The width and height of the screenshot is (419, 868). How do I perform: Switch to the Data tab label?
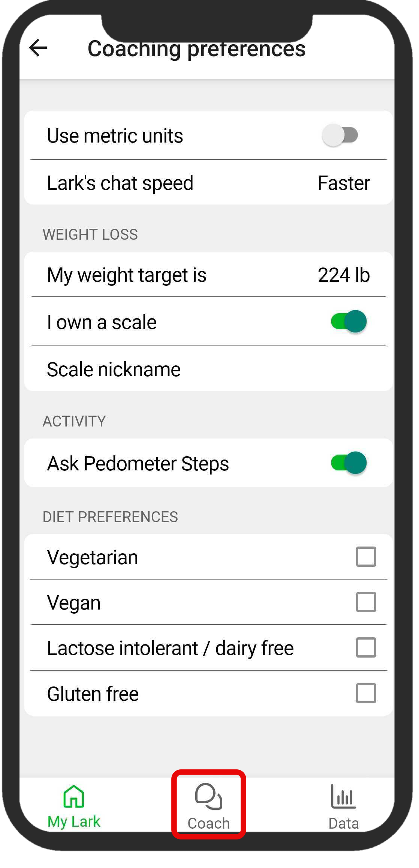pos(344,823)
